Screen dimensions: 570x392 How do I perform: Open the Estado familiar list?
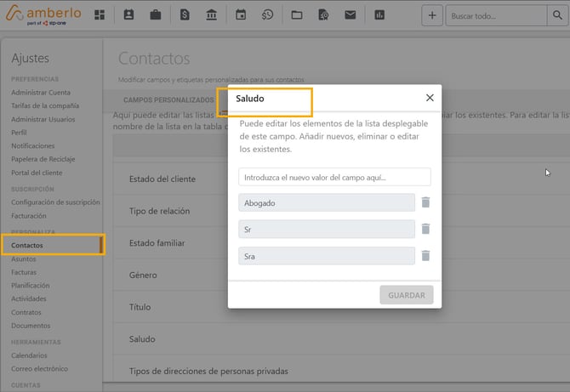(157, 242)
